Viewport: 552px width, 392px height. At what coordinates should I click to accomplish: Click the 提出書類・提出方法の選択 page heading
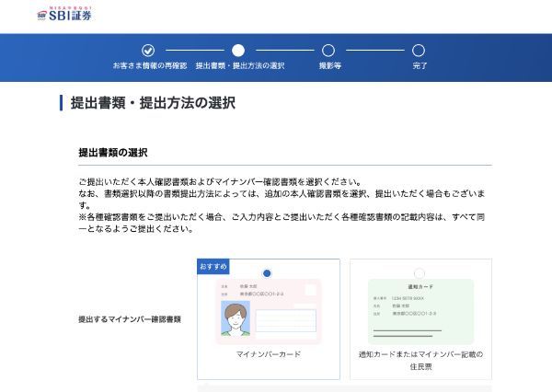point(153,102)
